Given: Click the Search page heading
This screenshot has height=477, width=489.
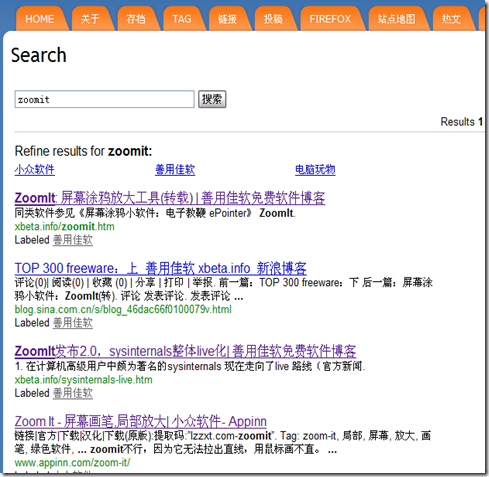Looking at the screenshot, I should 39,55.
